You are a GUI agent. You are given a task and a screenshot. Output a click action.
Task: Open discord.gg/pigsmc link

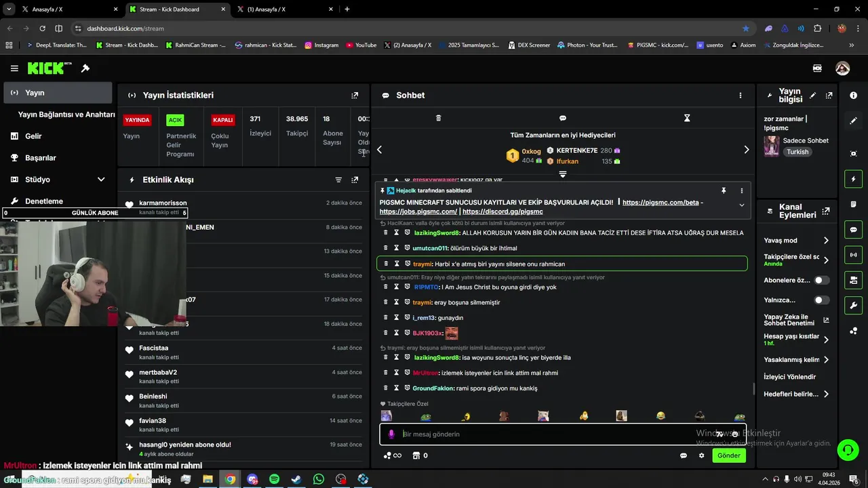point(502,211)
